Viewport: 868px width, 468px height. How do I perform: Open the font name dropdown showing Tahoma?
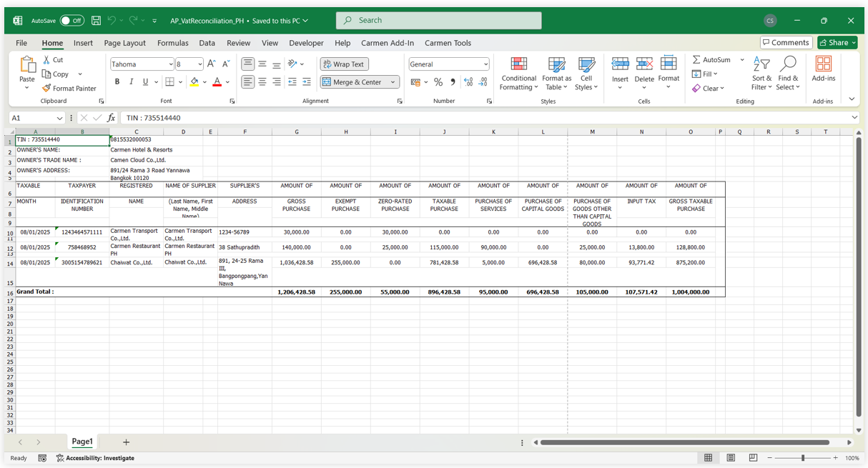coord(170,64)
